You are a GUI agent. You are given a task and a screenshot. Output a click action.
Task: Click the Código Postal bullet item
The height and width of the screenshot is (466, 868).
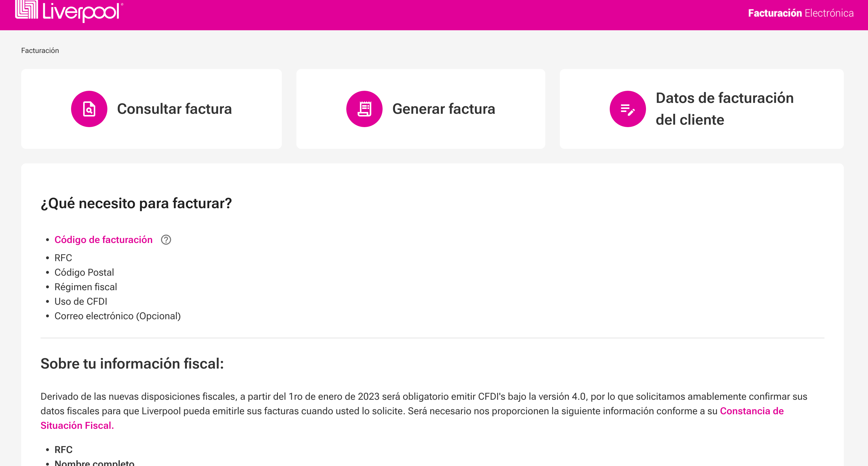point(84,272)
